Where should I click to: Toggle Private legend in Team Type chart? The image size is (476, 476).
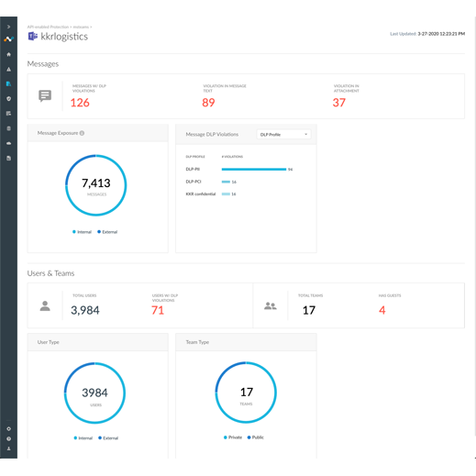point(233,437)
